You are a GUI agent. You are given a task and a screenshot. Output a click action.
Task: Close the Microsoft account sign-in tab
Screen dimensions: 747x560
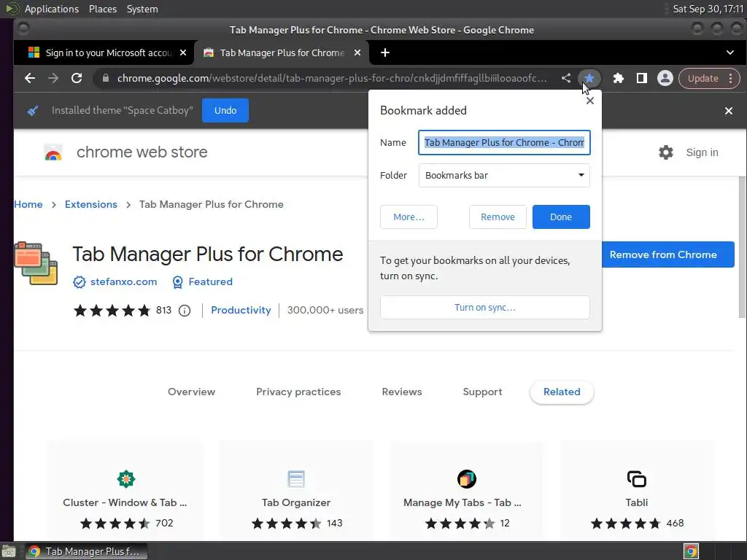[x=183, y=52]
